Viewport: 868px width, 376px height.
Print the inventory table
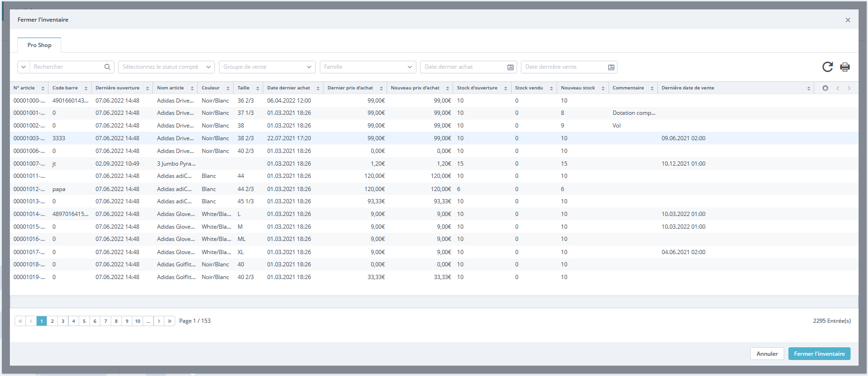845,67
